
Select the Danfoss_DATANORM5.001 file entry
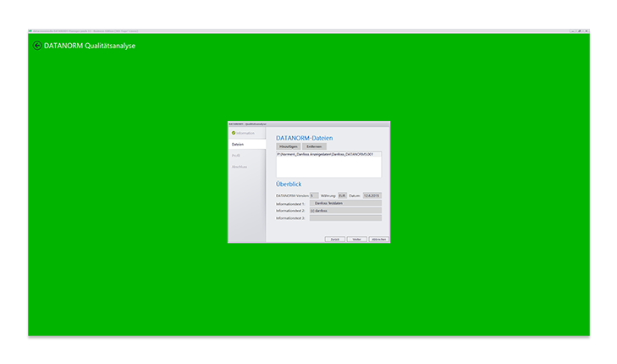click(328, 154)
